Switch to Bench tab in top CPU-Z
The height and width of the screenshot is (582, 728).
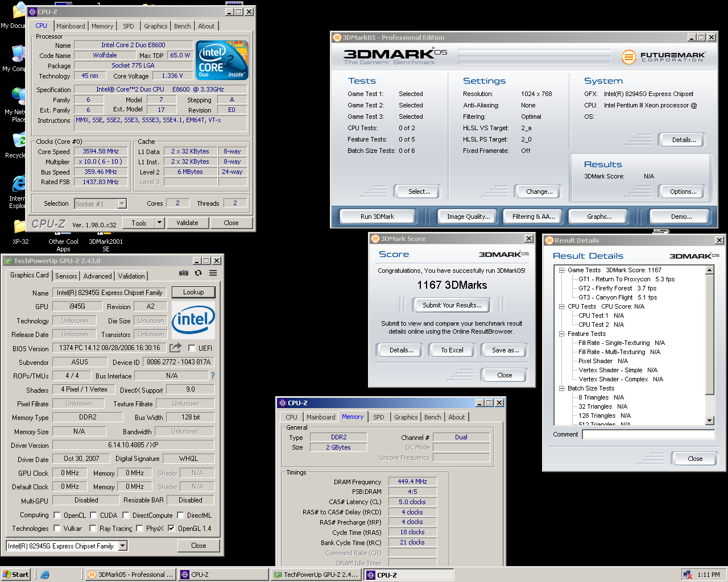(183, 26)
